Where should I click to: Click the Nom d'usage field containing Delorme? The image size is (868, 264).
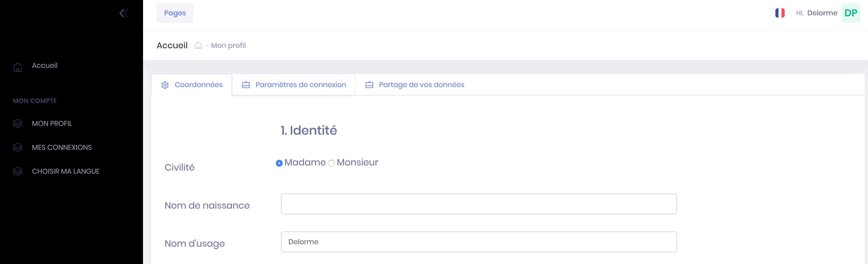coord(479,242)
